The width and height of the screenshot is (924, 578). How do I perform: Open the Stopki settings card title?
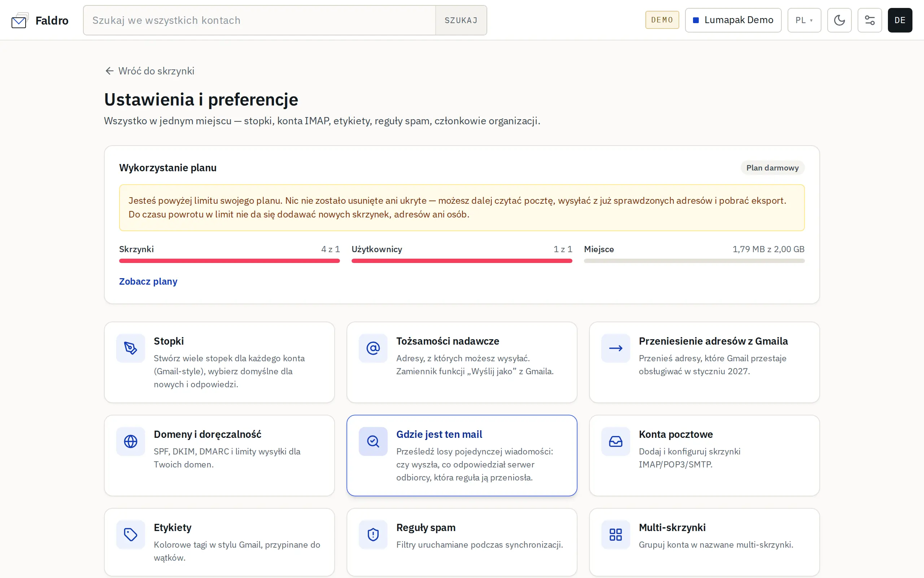pos(169,341)
